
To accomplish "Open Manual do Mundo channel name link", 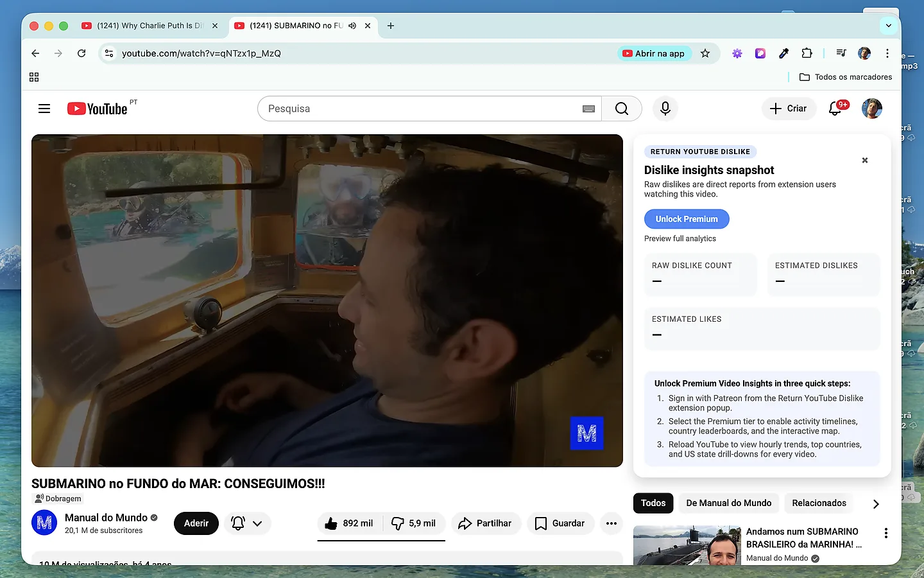I will tap(106, 518).
